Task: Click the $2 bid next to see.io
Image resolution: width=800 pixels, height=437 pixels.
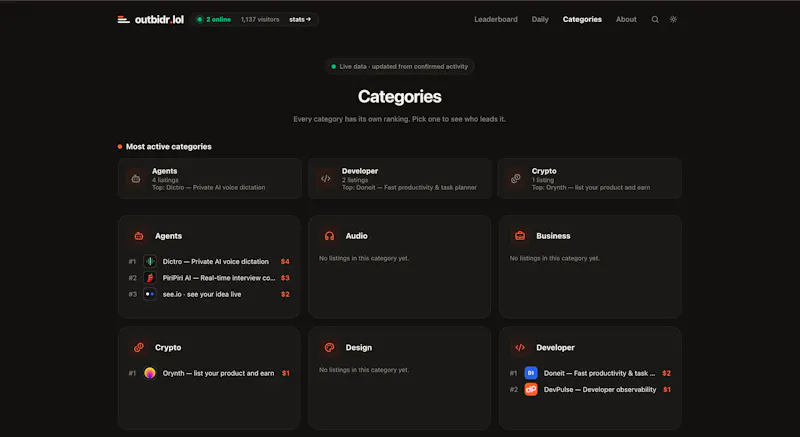Action: click(x=285, y=294)
